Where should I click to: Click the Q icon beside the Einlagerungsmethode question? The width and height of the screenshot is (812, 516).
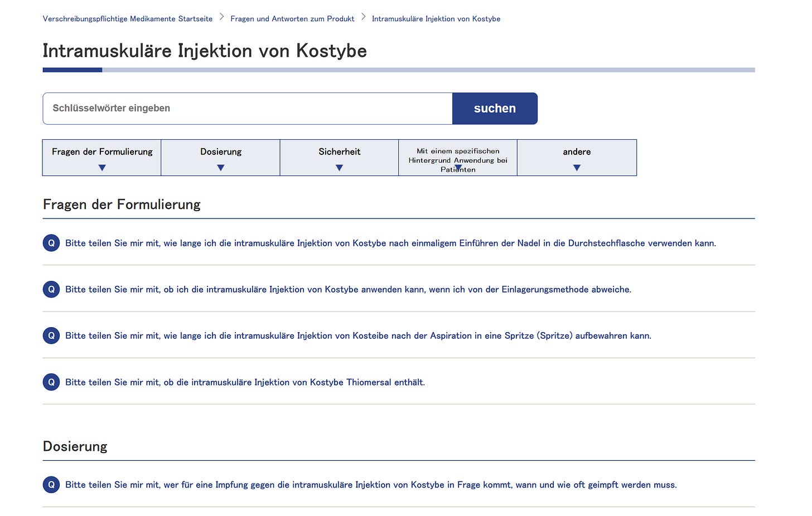pyautogui.click(x=51, y=289)
